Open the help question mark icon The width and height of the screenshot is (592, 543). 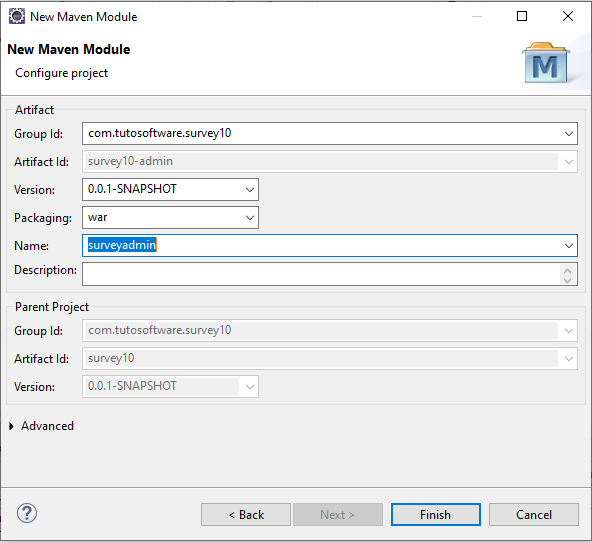pos(27,514)
